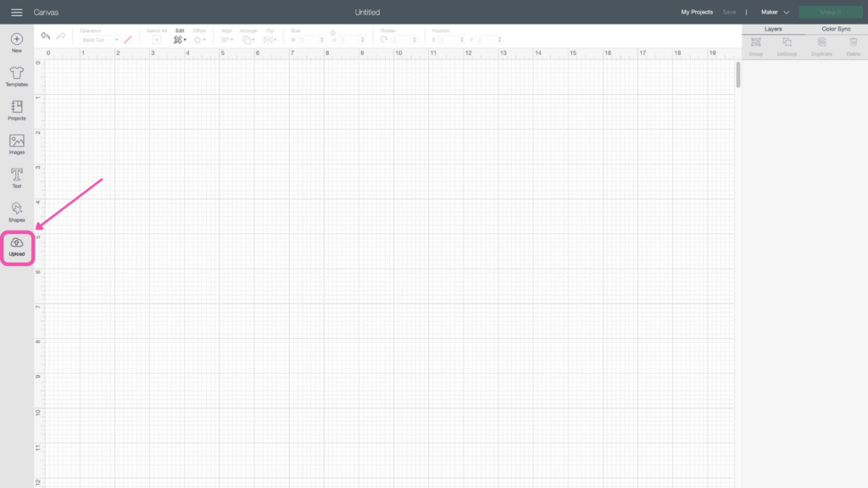Expand the Flip options

tap(270, 40)
